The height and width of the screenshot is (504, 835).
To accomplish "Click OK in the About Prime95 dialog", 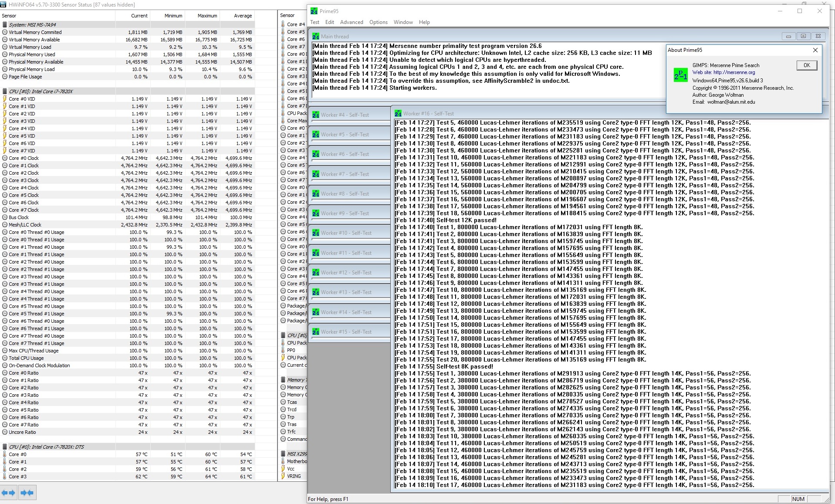I will pyautogui.click(x=807, y=65).
